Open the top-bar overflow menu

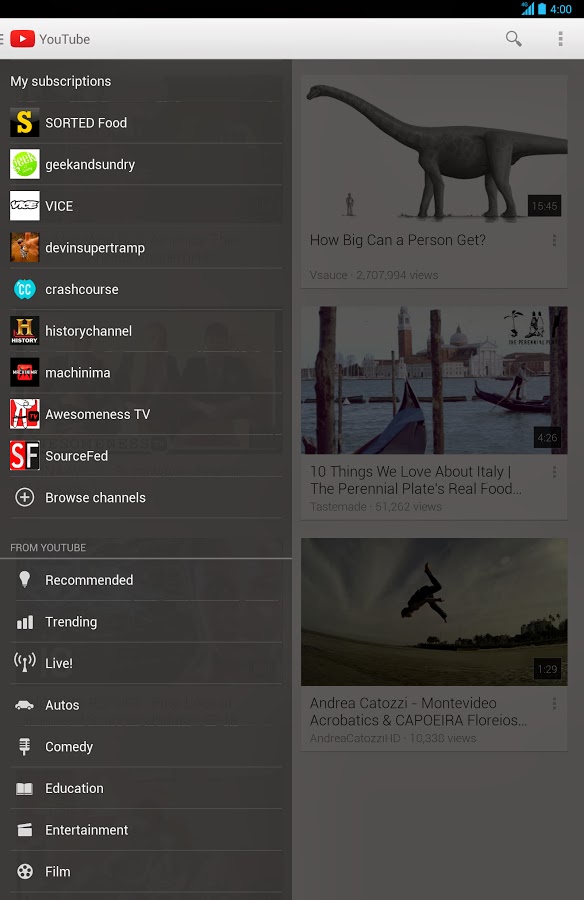[x=560, y=39]
